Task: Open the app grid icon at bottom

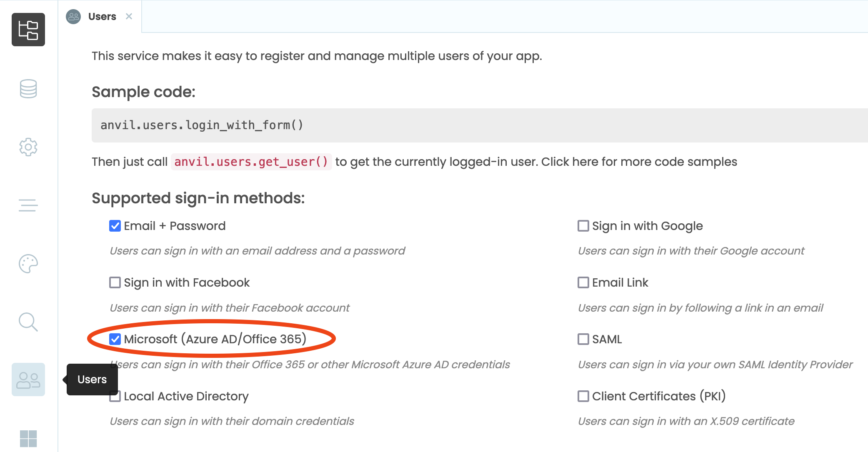Action: [28, 438]
